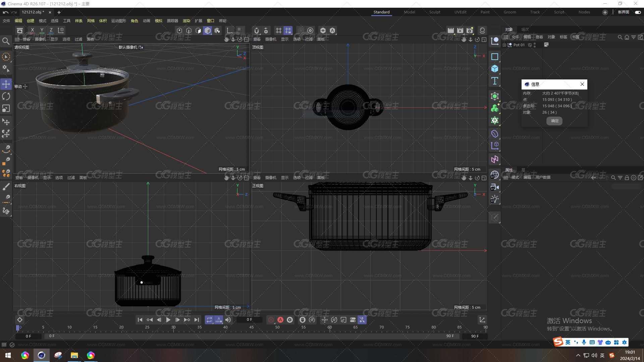Screen dimensions: 644x362
Task: Click the paint brush tool icon
Action: point(6,186)
